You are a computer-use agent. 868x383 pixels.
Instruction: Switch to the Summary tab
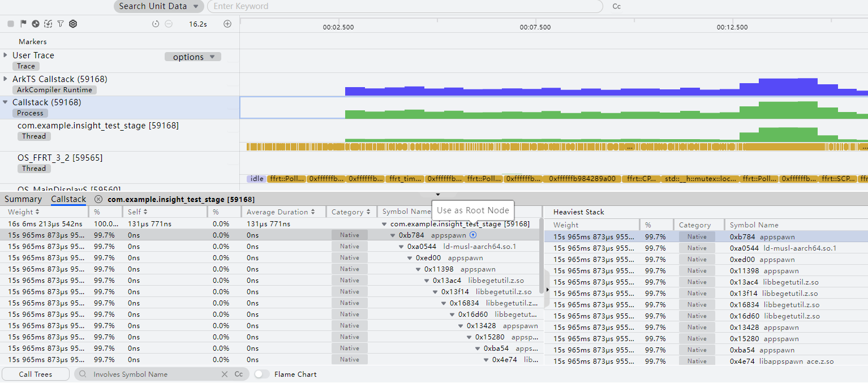(x=23, y=199)
